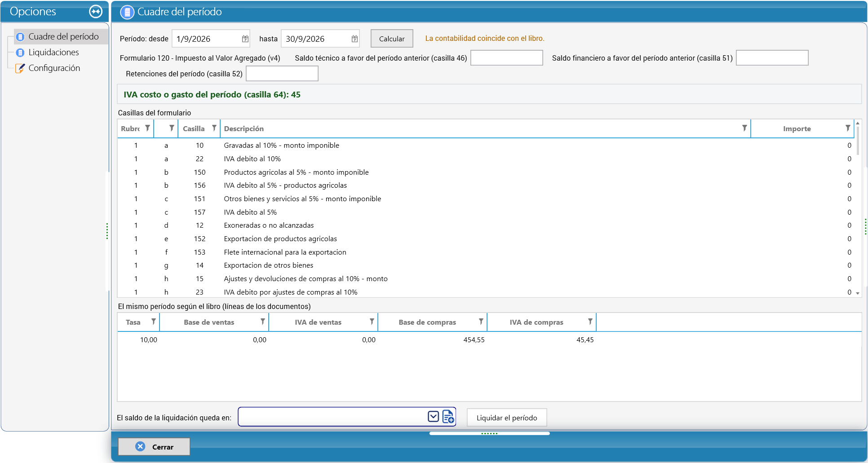This screenshot has height=463, width=868.
Task: Filter the Tasa column
Action: click(154, 322)
